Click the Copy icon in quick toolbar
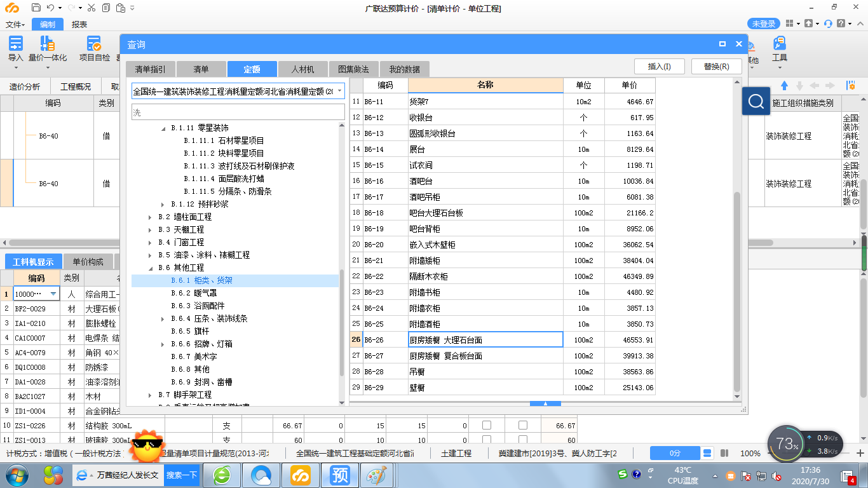 pyautogui.click(x=105, y=8)
